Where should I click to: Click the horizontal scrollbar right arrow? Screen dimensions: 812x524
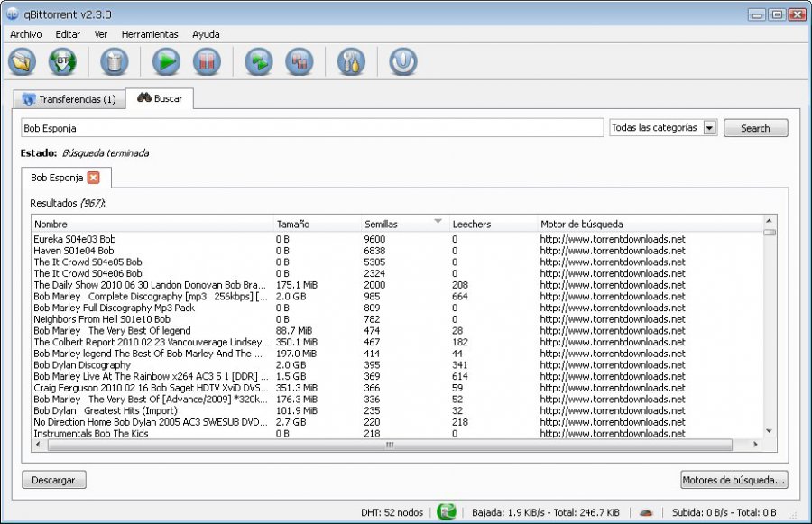pyautogui.click(x=755, y=445)
